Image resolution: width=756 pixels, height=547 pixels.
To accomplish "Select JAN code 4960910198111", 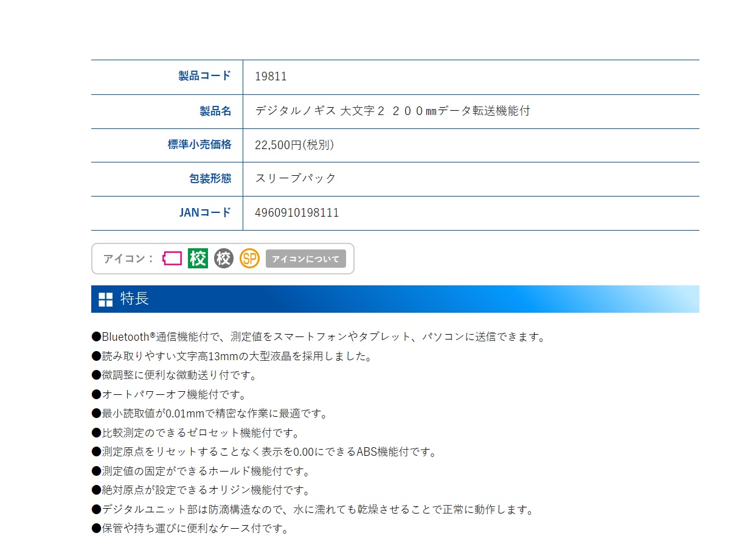I will click(297, 213).
